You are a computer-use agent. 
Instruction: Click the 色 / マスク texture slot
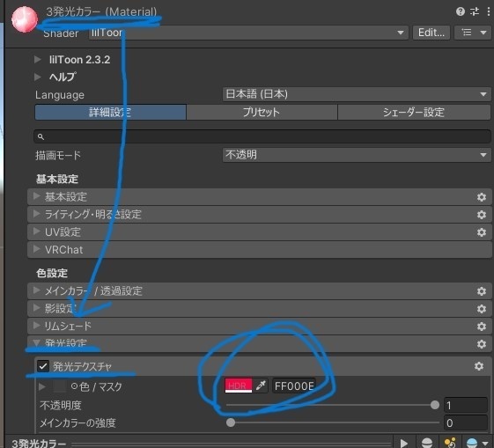(x=59, y=386)
